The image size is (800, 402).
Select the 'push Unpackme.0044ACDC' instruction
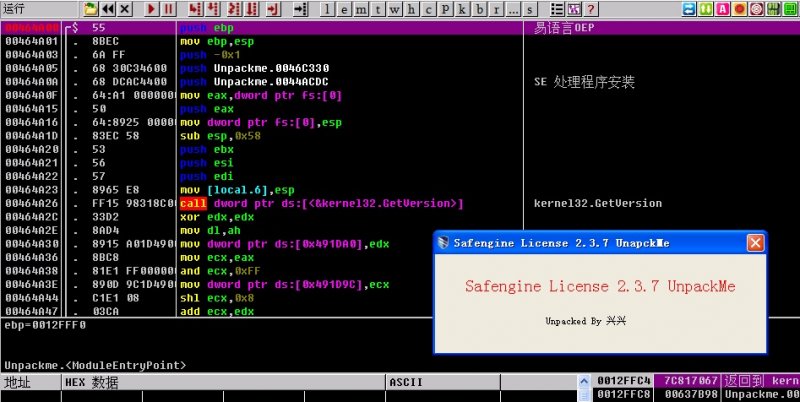254,82
